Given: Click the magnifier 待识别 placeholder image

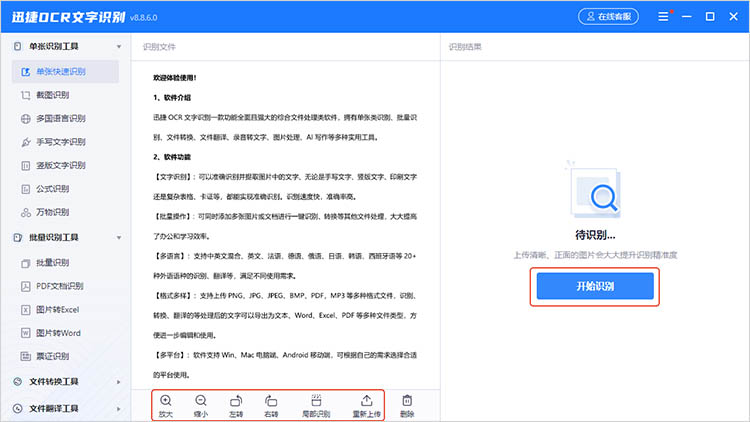Looking at the screenshot, I should [x=595, y=190].
